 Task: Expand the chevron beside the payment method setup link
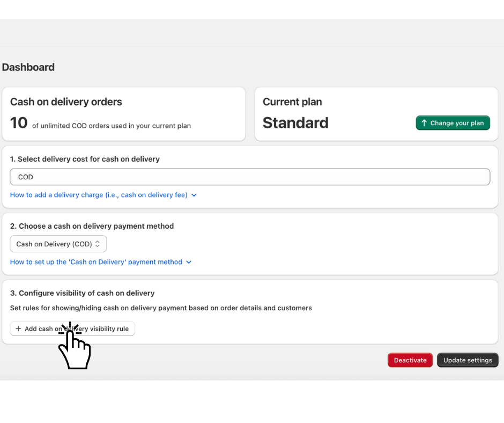coord(189,262)
